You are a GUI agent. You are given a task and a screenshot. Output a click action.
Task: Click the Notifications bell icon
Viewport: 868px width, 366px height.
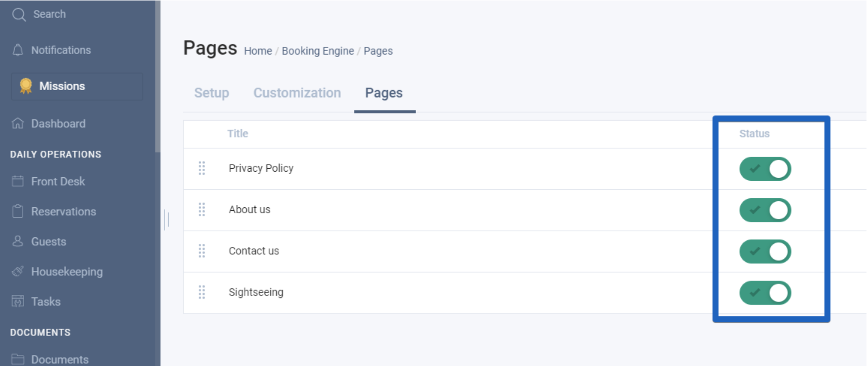[18, 50]
